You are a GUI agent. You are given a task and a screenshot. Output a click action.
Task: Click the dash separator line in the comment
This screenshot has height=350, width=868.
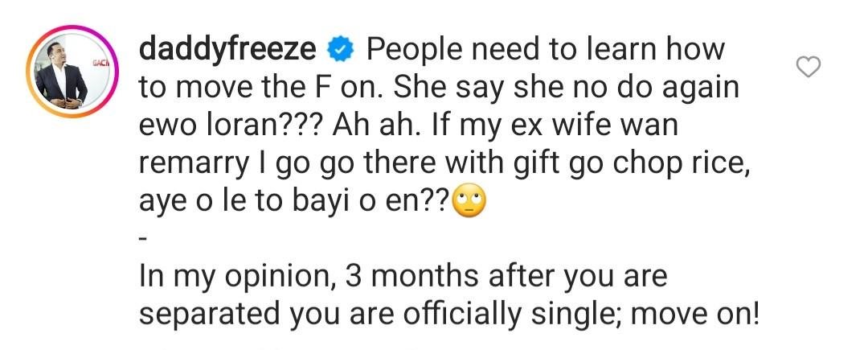143,239
